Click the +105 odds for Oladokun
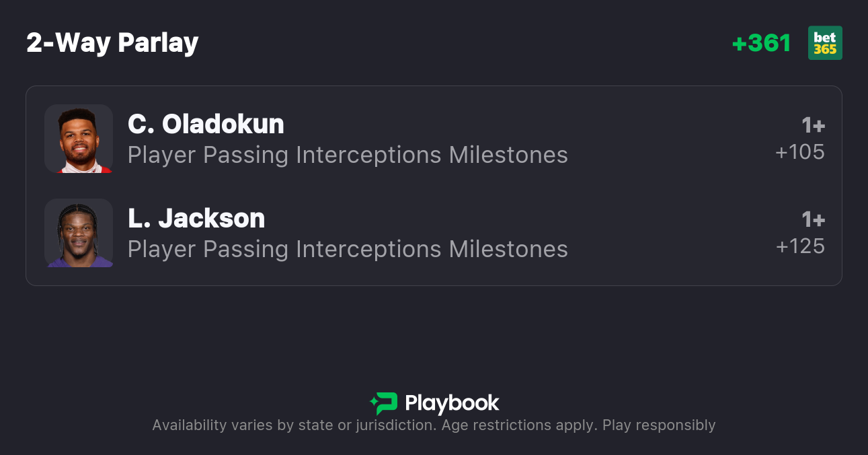The width and height of the screenshot is (868, 455). pos(800,153)
